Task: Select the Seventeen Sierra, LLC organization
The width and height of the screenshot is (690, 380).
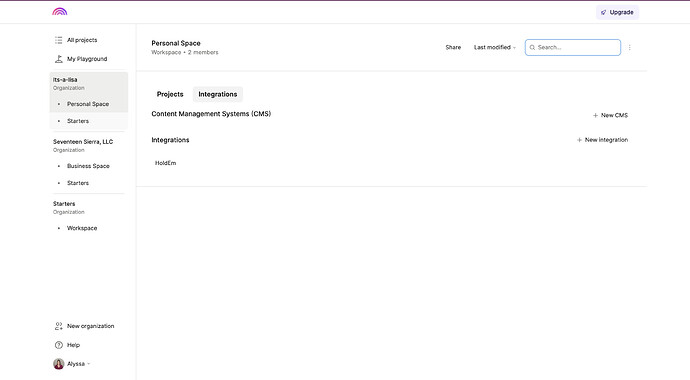Action: (83, 142)
